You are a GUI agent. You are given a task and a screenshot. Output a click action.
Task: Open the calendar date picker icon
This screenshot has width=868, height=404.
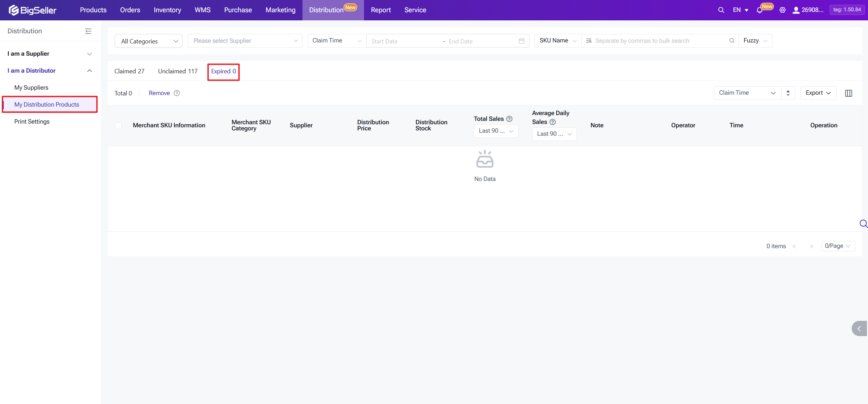click(521, 41)
